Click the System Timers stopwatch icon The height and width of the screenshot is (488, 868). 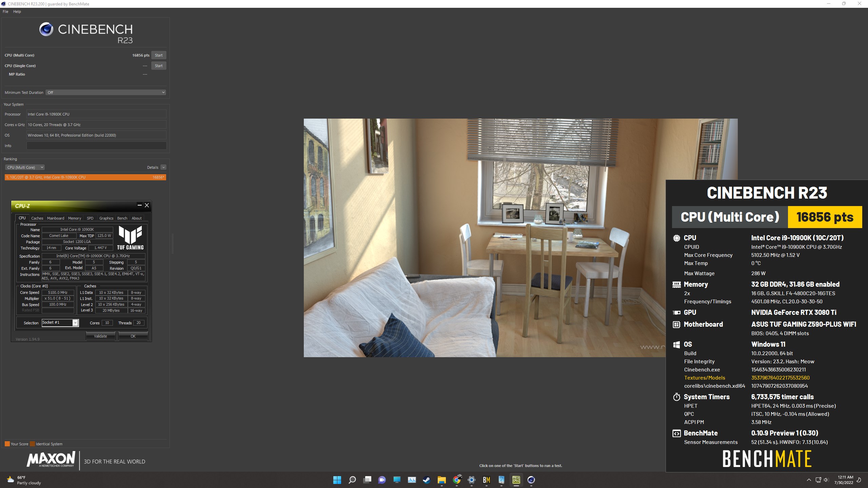click(x=676, y=397)
